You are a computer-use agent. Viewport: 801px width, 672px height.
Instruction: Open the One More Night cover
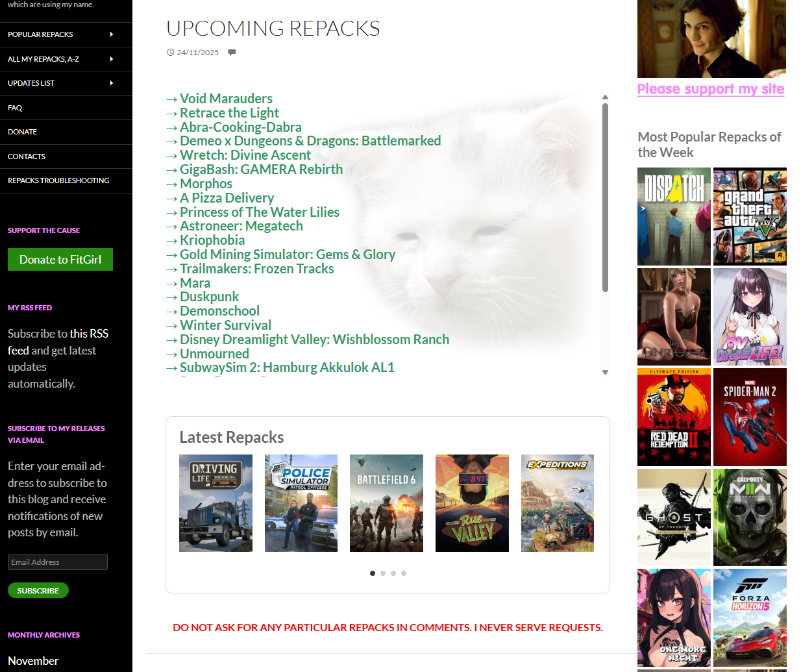pyautogui.click(x=674, y=617)
